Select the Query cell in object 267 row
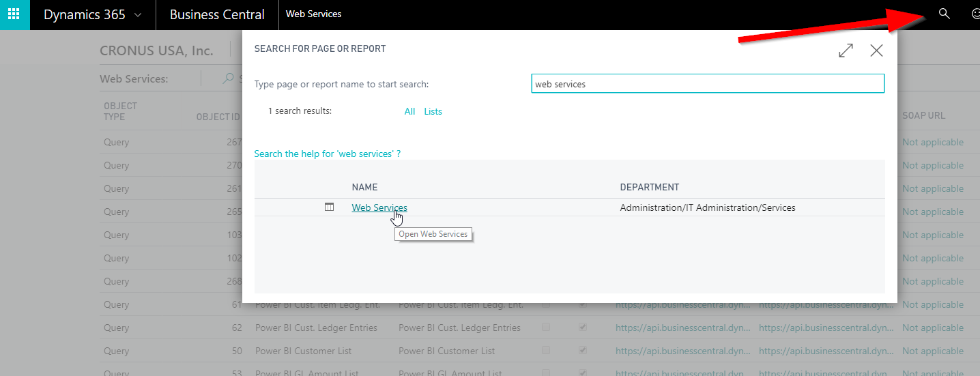 point(116,142)
